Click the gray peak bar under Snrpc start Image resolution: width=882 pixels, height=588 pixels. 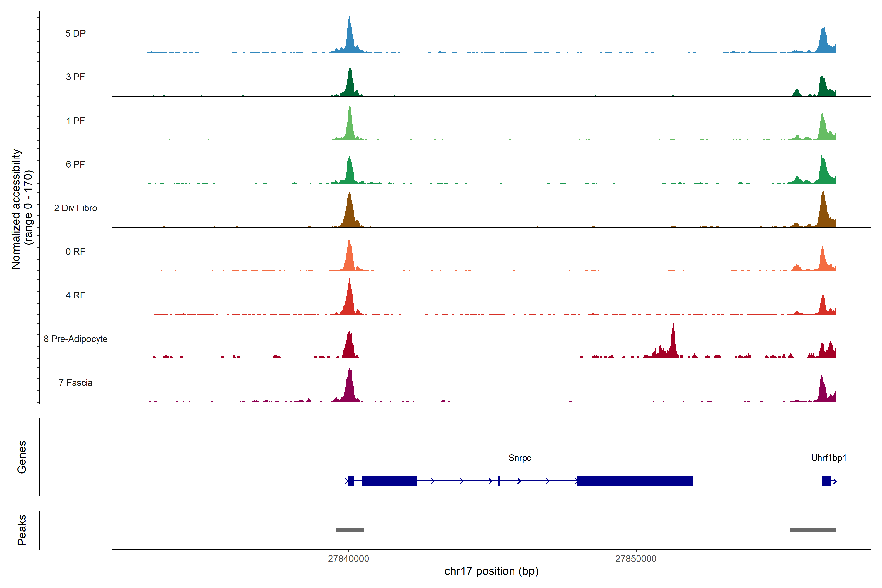350,530
